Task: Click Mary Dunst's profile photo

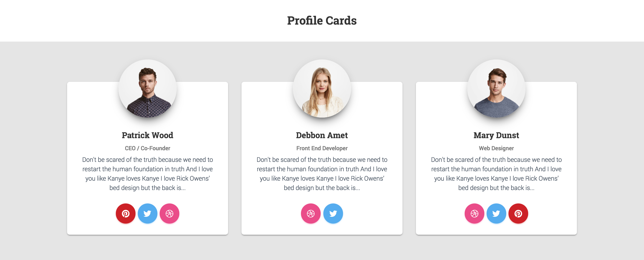Action: tap(496, 89)
